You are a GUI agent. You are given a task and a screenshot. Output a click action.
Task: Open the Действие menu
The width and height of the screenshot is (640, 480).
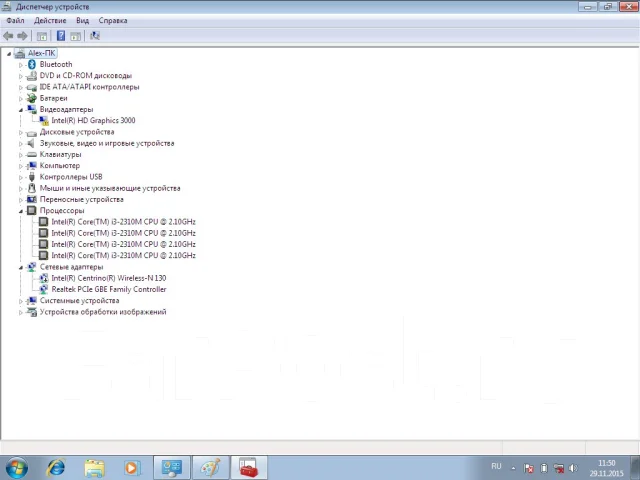[50, 20]
